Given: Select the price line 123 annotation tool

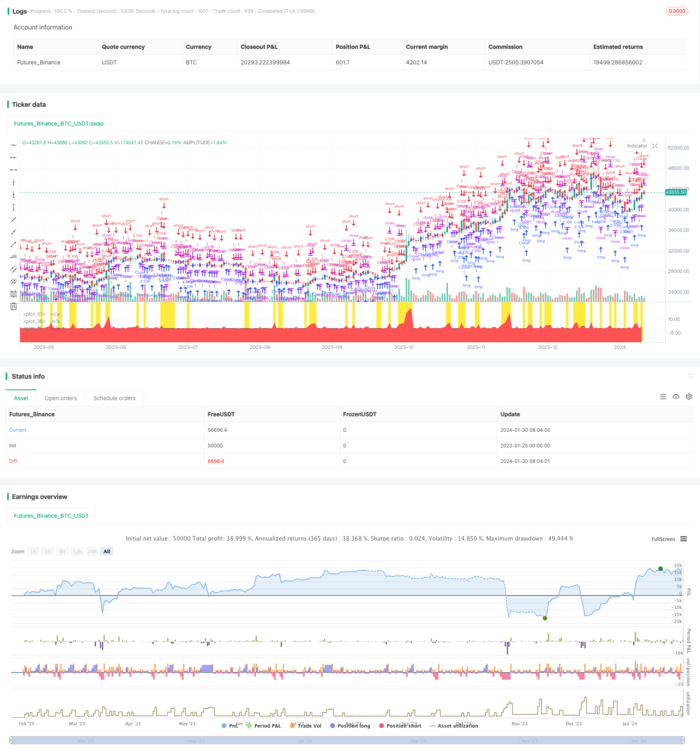Looking at the screenshot, I should click(x=13, y=256).
